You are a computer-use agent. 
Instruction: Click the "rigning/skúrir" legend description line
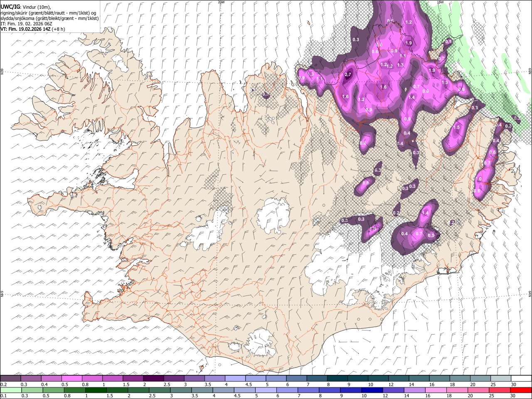coord(48,13)
